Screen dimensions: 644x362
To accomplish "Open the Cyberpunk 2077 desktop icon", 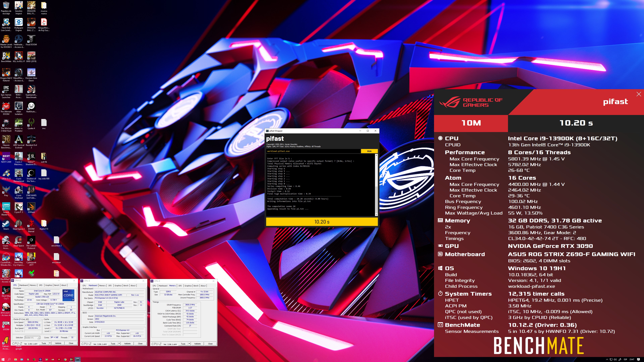I will (x=31, y=259).
